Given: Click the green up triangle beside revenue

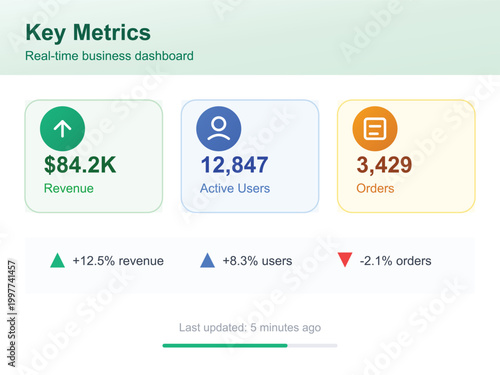Looking at the screenshot, I should (x=57, y=260).
